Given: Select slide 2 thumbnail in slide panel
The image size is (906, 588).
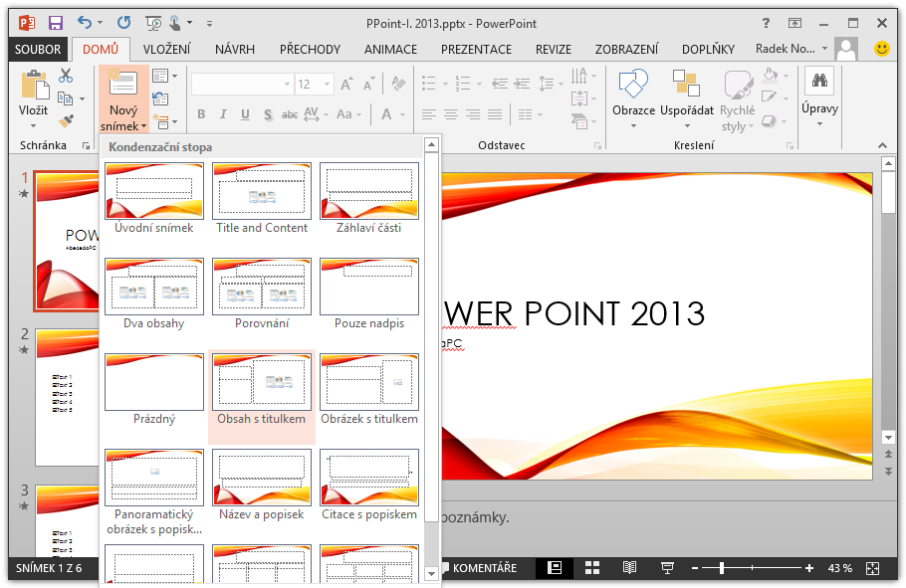Looking at the screenshot, I should point(67,397).
